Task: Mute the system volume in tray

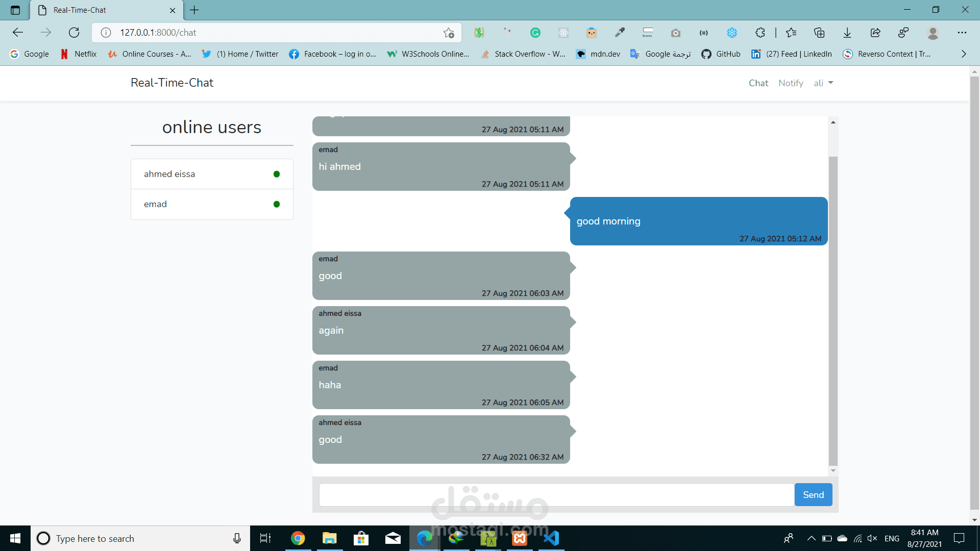Action: pyautogui.click(x=871, y=538)
